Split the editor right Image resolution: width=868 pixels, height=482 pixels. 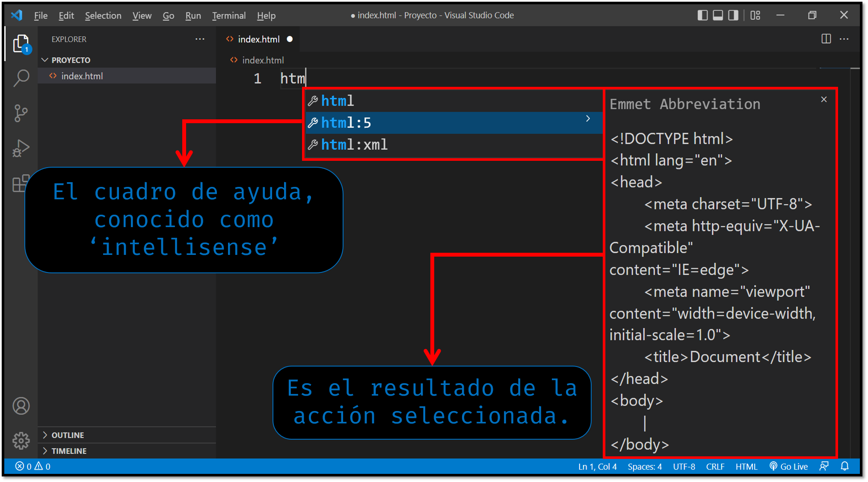pyautogui.click(x=826, y=39)
